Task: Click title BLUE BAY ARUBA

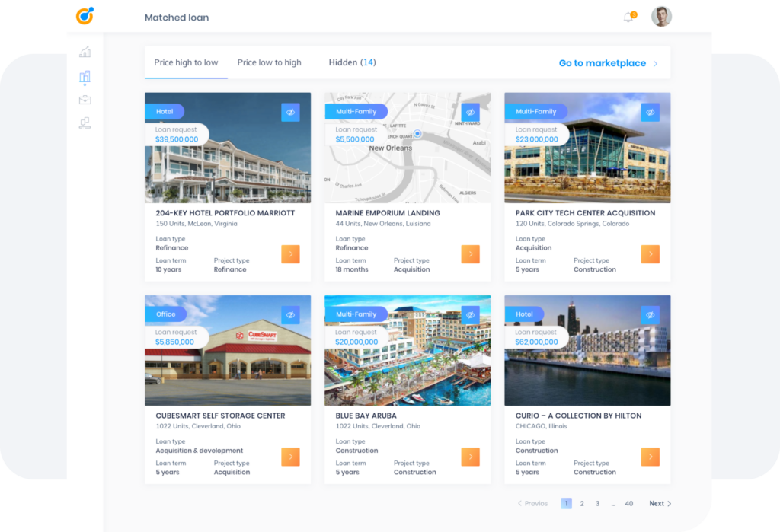Action: click(366, 416)
